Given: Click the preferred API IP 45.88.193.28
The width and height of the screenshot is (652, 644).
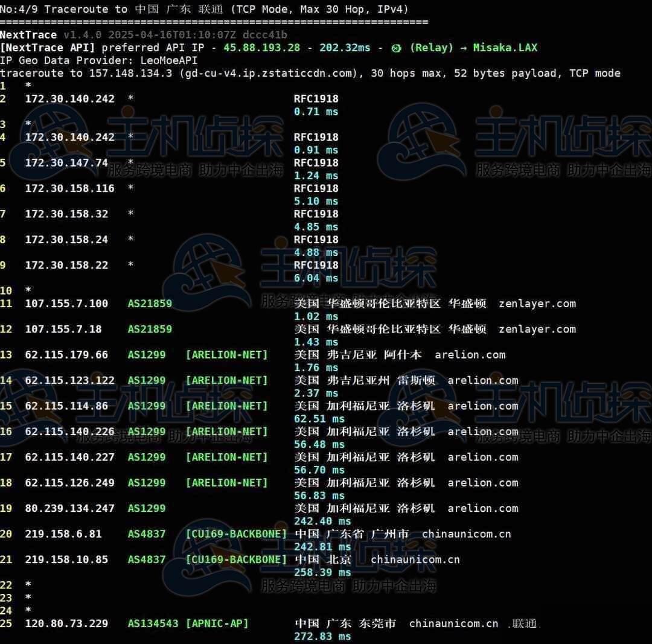Looking at the screenshot, I should click(261, 48).
